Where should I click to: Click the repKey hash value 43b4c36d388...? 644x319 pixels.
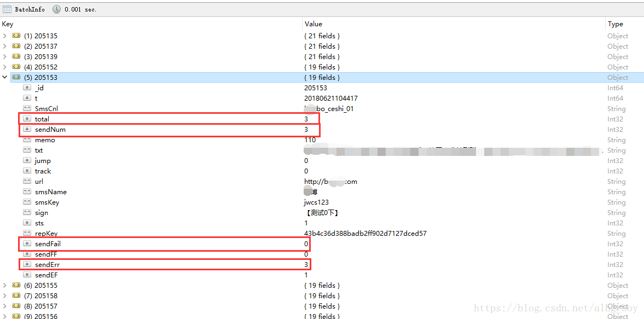pyautogui.click(x=365, y=234)
